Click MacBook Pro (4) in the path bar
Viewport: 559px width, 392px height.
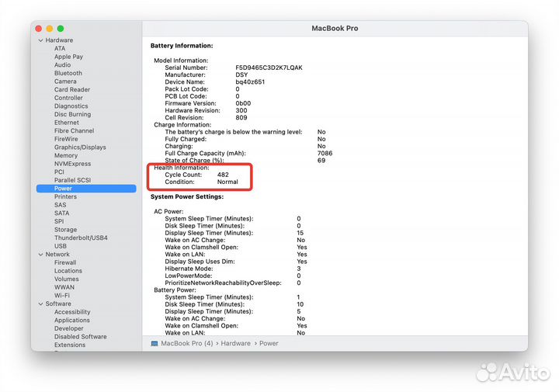click(186, 343)
